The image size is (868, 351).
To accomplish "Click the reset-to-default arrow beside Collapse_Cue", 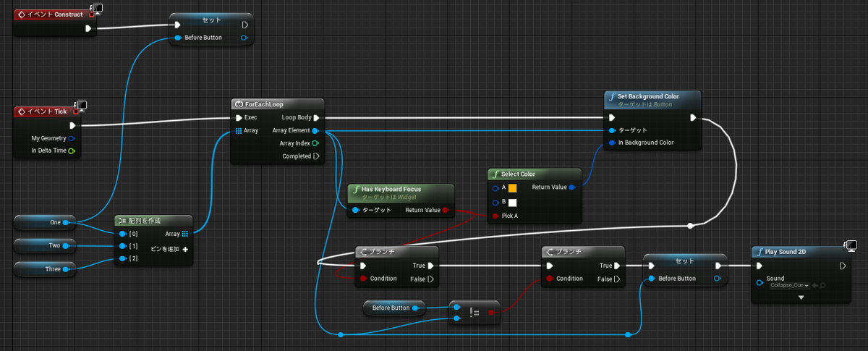I will point(814,285).
